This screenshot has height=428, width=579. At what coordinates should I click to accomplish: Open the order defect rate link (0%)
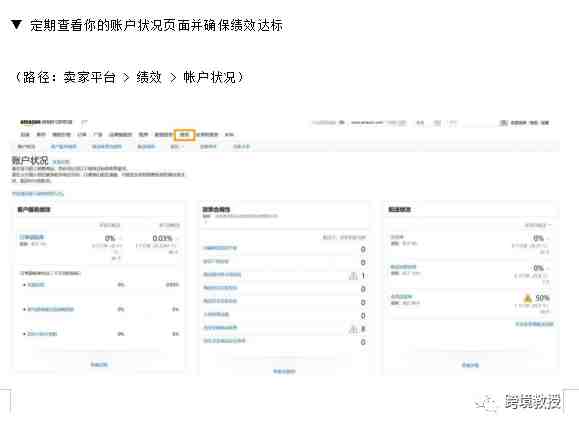(x=31, y=237)
